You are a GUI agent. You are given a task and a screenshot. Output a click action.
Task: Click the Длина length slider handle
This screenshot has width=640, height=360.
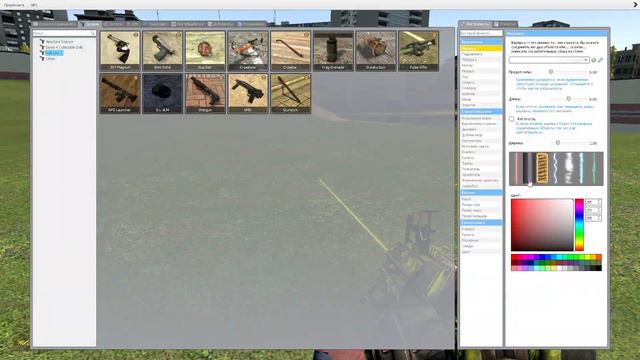click(x=569, y=99)
